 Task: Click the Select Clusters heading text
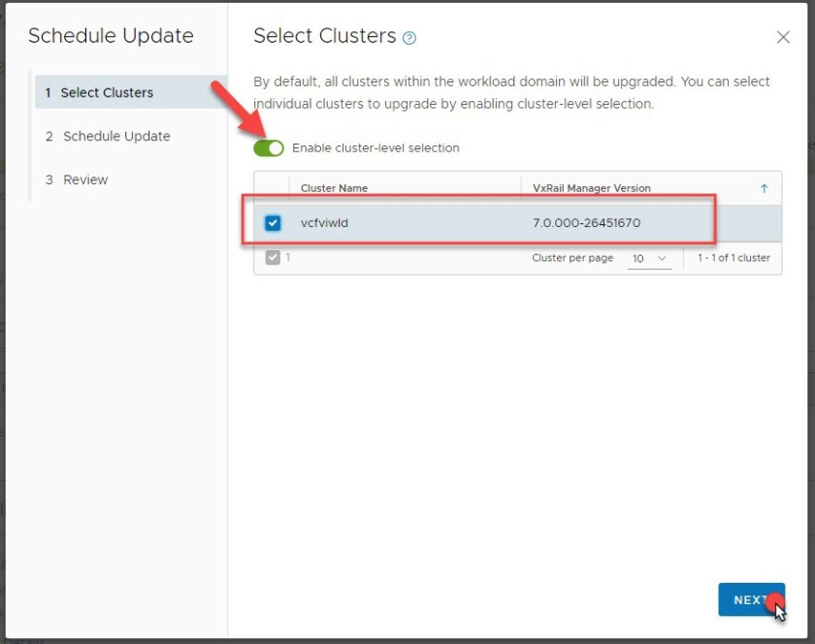324,36
